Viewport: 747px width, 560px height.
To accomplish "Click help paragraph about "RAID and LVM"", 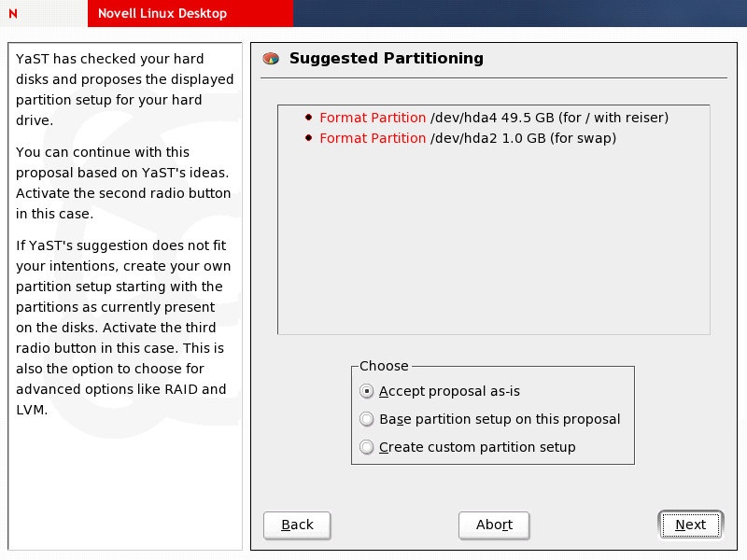I will (x=124, y=327).
